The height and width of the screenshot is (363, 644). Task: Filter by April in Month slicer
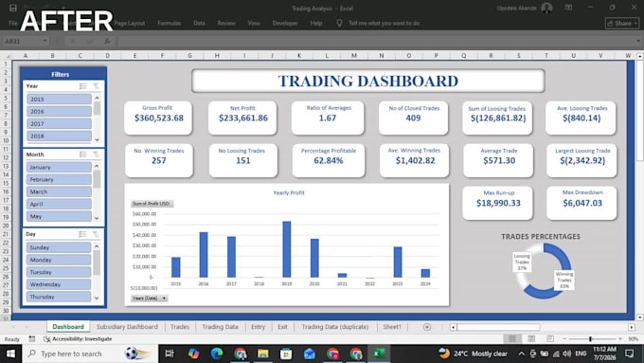pos(59,205)
